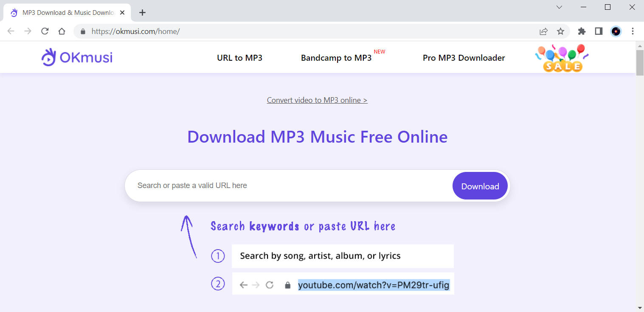Click the purple Download button

(480, 186)
